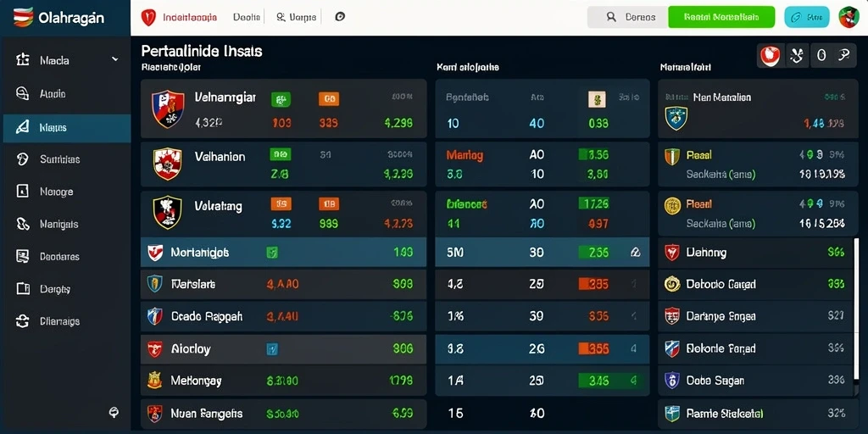The image size is (868, 434).
Task: Click the green button in the header
Action: (721, 17)
